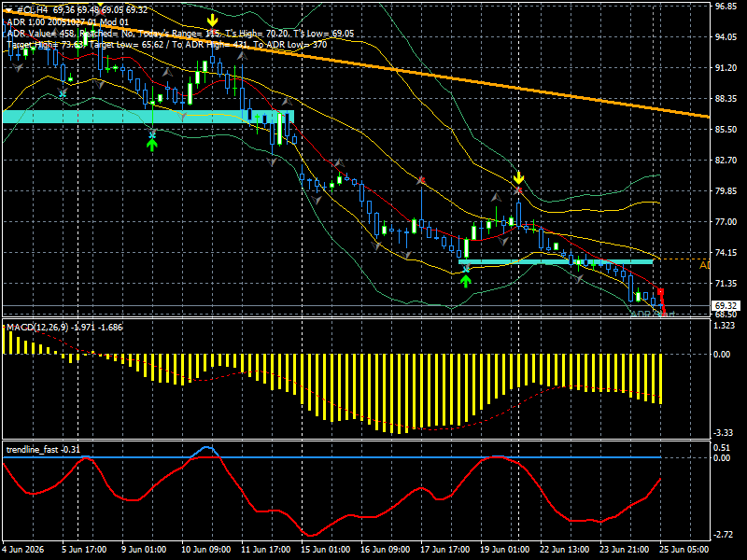Select the thick orange descending trendline
The width and height of the screenshot is (747, 560).
[357, 64]
